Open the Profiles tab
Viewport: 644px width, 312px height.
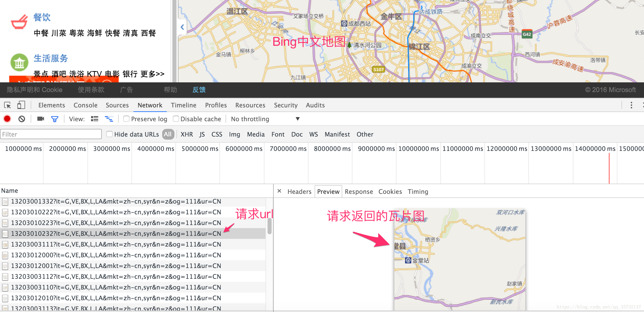coord(216,105)
